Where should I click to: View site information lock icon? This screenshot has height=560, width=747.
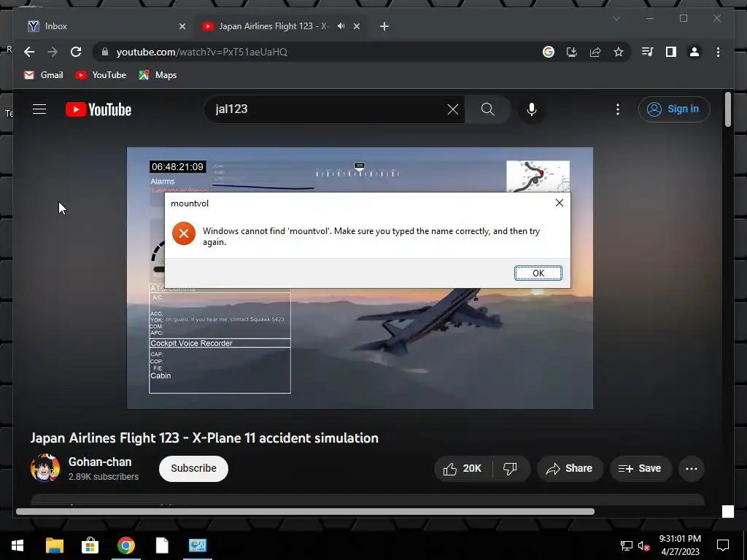[105, 52]
